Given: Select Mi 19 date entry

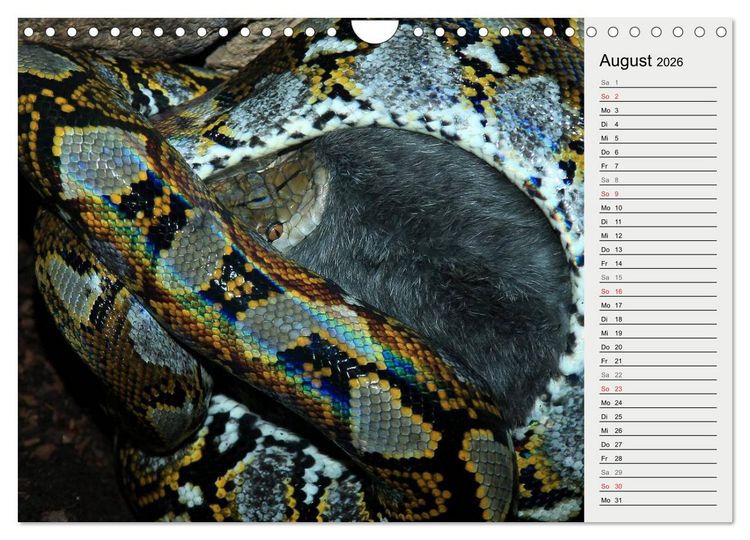Looking at the screenshot, I should (658, 333).
